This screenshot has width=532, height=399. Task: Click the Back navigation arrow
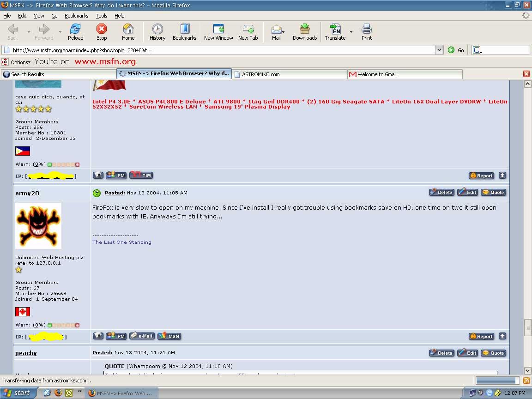(x=13, y=32)
